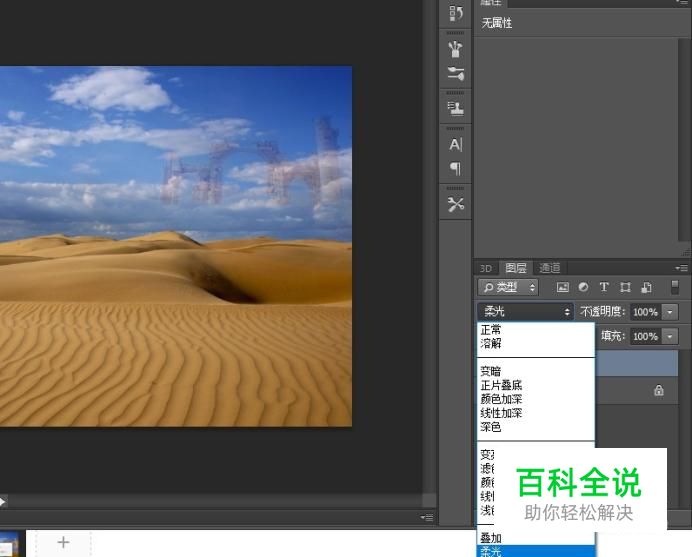Select the locked background layer row
692x557 pixels.
coord(636,391)
